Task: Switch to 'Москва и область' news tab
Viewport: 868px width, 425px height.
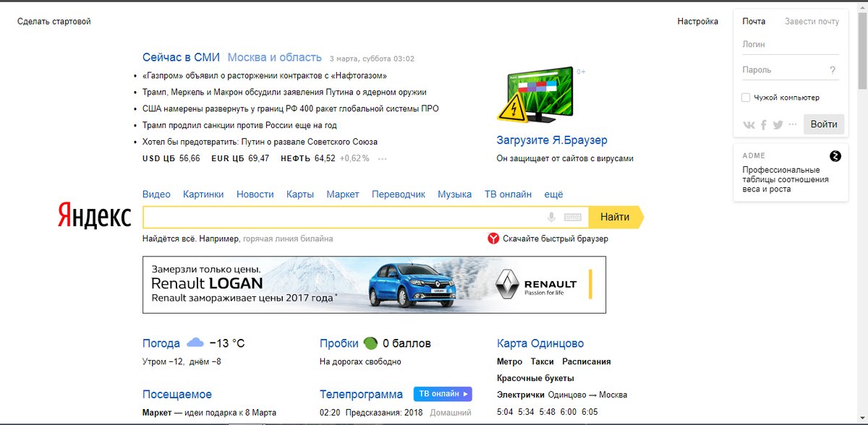Action: (274, 58)
